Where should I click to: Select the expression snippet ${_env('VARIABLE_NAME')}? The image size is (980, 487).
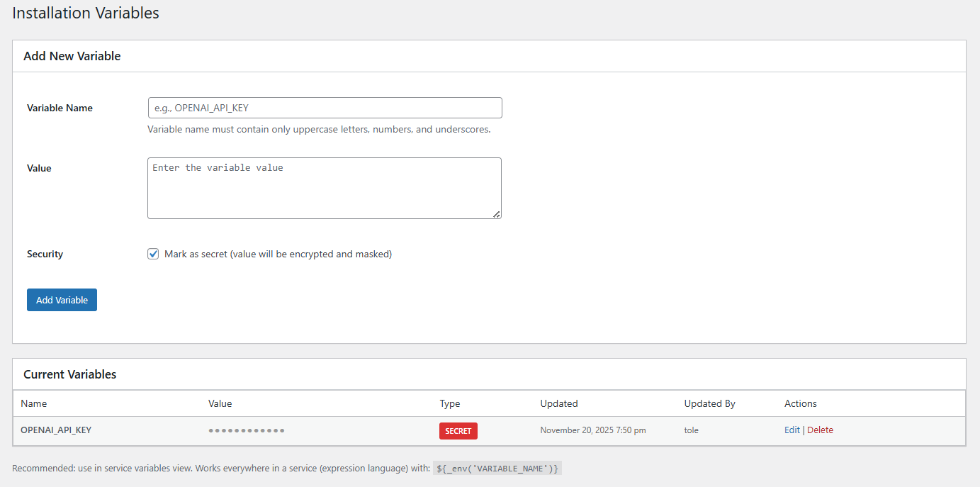(497, 468)
